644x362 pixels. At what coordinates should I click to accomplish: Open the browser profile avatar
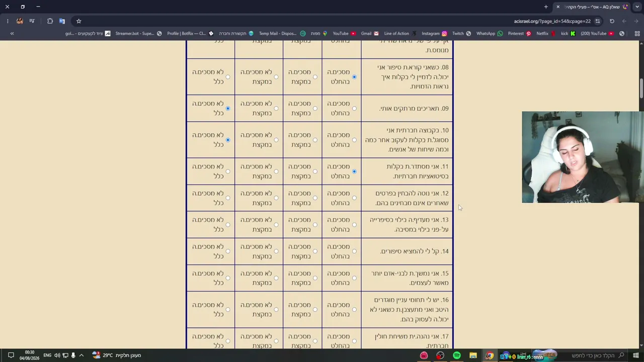20,21
